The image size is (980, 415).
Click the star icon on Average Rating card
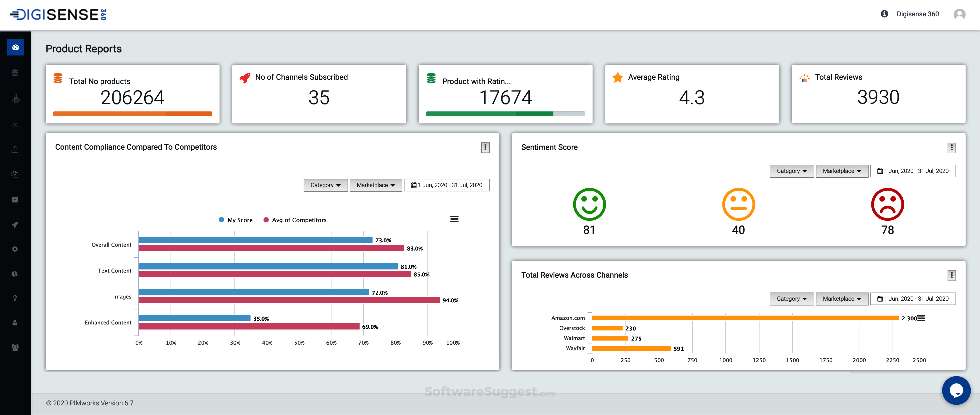(618, 78)
